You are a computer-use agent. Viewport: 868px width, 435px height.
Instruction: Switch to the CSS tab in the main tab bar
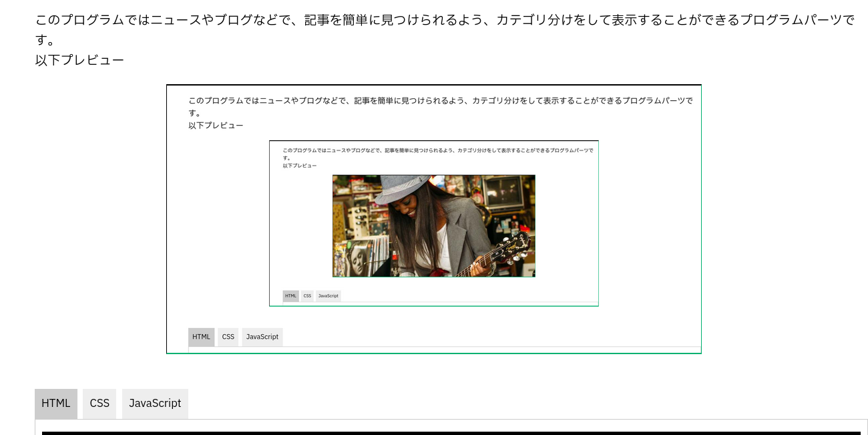point(99,404)
